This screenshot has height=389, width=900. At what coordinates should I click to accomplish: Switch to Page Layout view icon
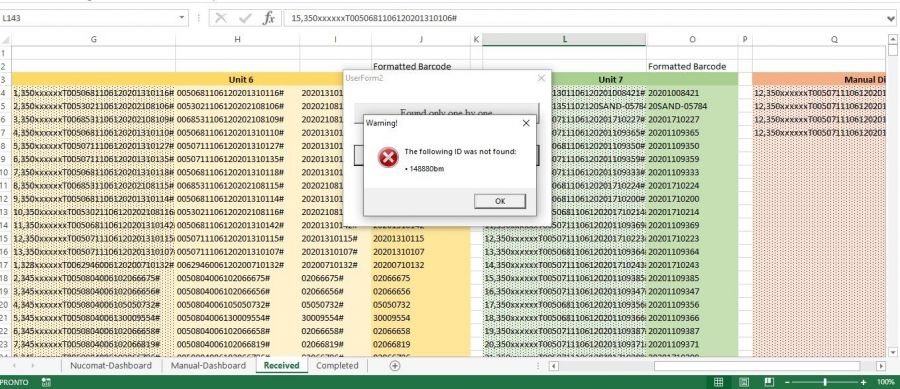[x=744, y=382]
